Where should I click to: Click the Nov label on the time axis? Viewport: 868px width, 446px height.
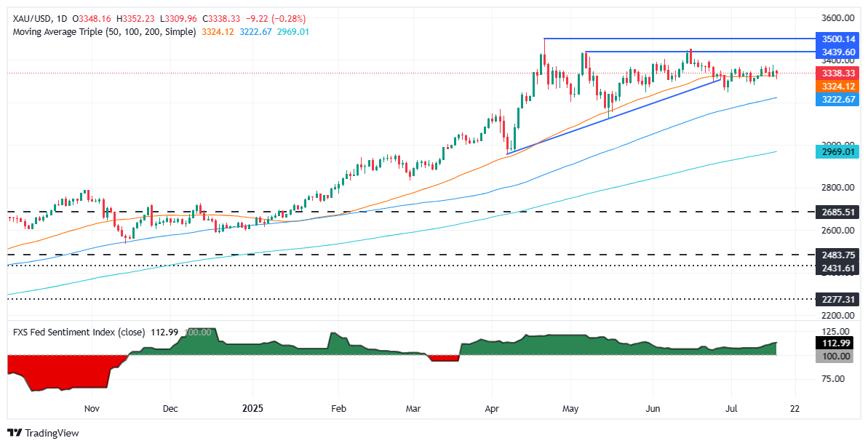pyautogui.click(x=92, y=408)
